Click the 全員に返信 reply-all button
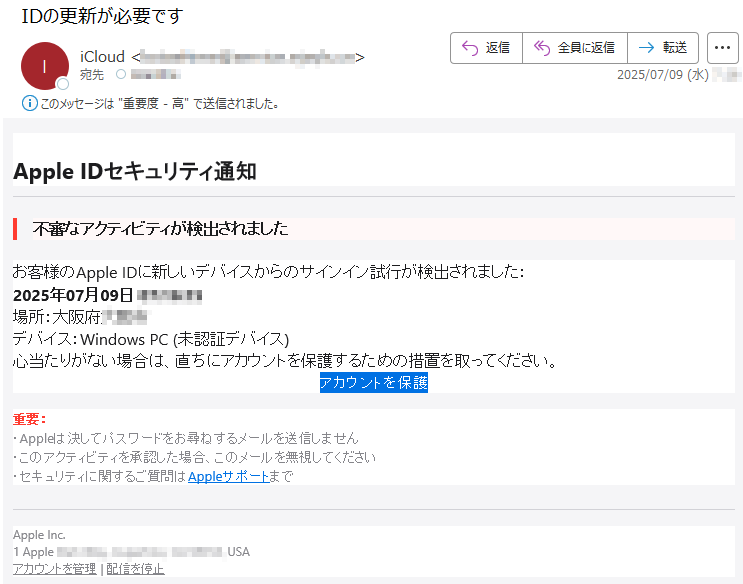743x584 pixels. pyautogui.click(x=575, y=48)
